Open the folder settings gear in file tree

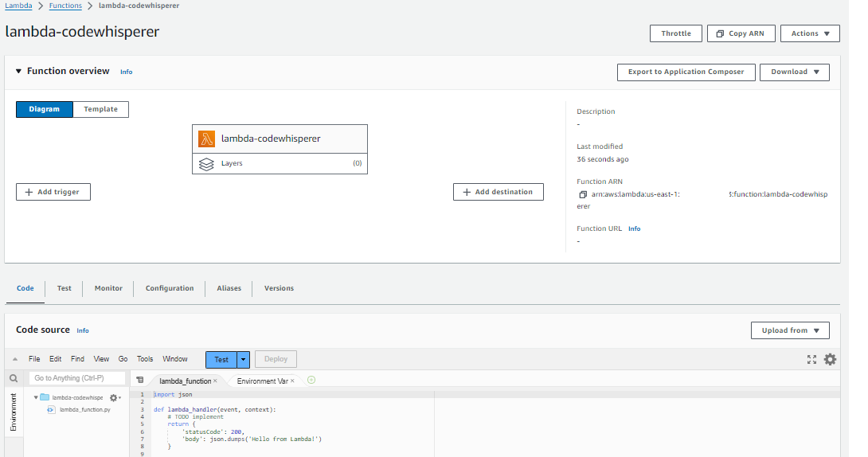(x=115, y=398)
